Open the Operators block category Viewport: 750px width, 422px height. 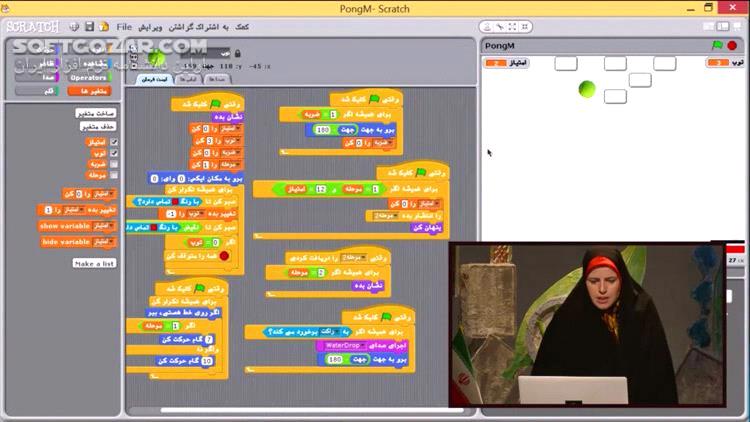pyautogui.click(x=89, y=78)
